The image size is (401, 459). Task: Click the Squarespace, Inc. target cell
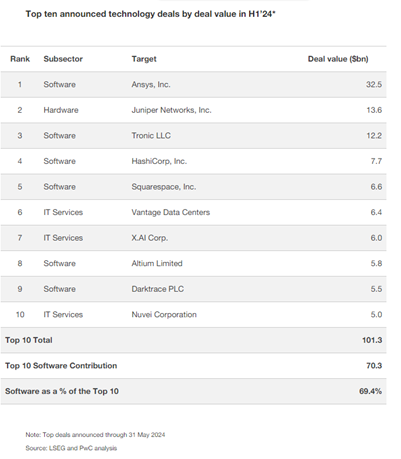pos(164,187)
